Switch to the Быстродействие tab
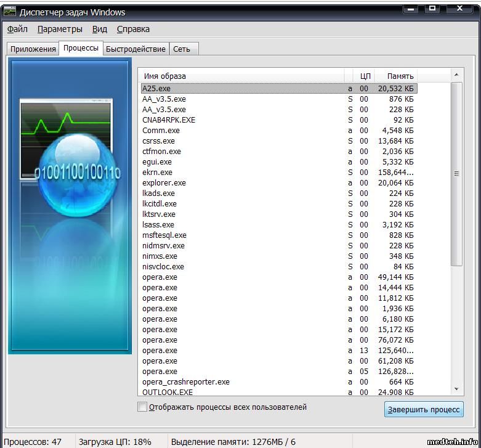481x448 pixels. [x=135, y=49]
